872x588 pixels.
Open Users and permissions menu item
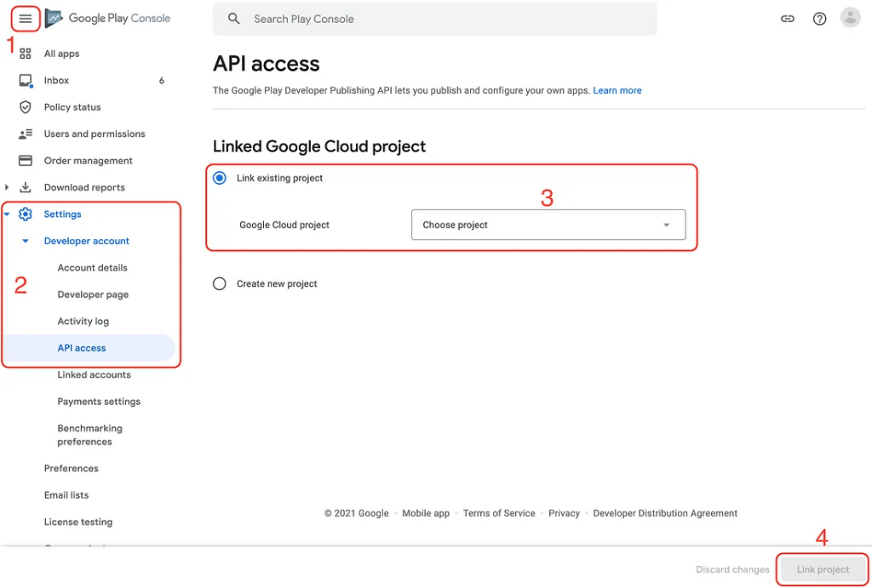point(95,134)
